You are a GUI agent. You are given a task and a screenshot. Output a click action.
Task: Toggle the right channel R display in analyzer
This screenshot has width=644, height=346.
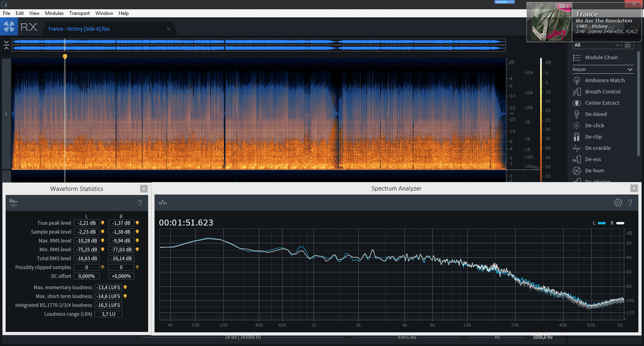pos(620,223)
